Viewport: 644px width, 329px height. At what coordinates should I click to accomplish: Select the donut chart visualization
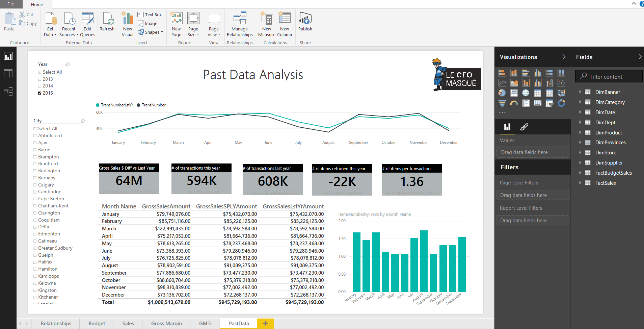click(x=561, y=103)
